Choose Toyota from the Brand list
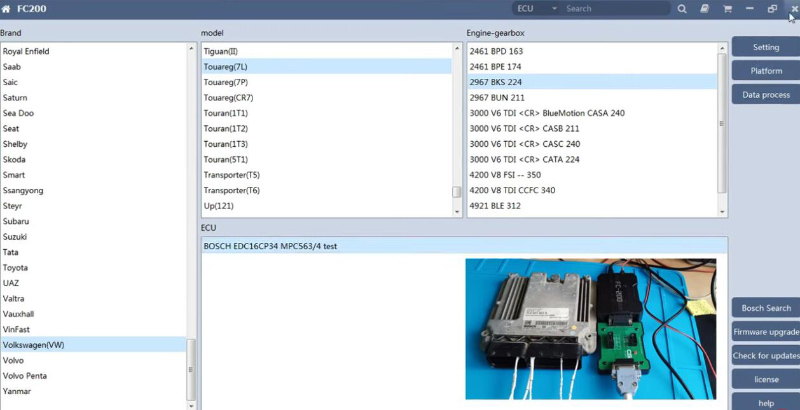Viewport: 800px width, 410px height. tap(15, 268)
